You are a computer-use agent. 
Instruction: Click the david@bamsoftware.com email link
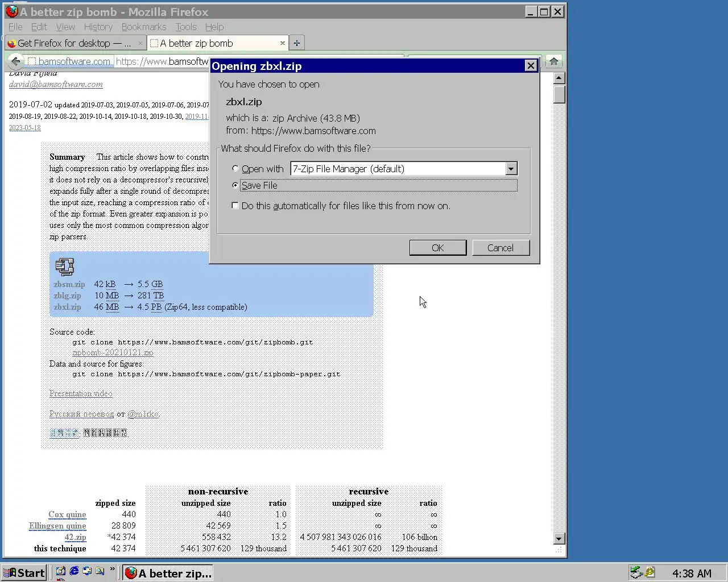click(x=56, y=84)
